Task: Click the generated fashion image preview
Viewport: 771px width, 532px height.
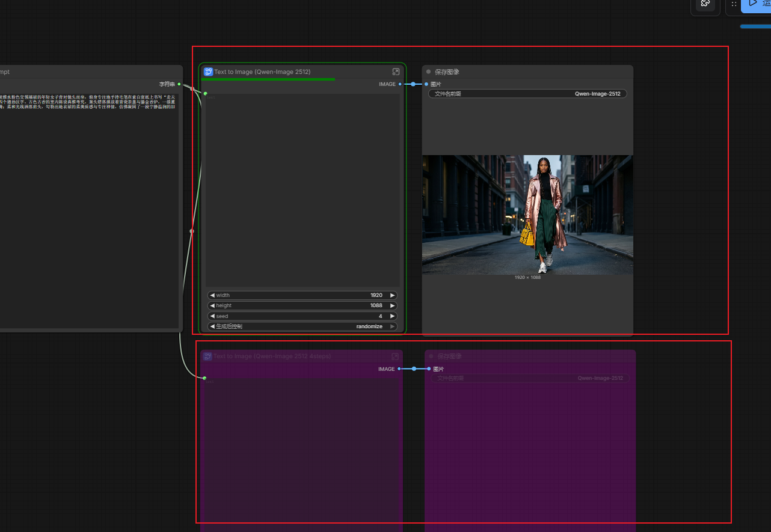Action: [527, 215]
